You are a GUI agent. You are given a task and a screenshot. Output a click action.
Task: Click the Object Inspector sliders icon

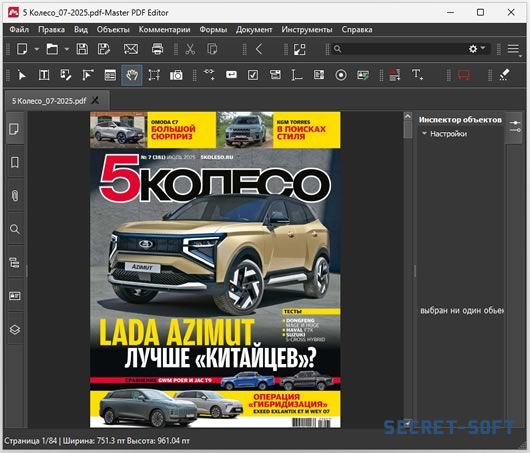(515, 126)
